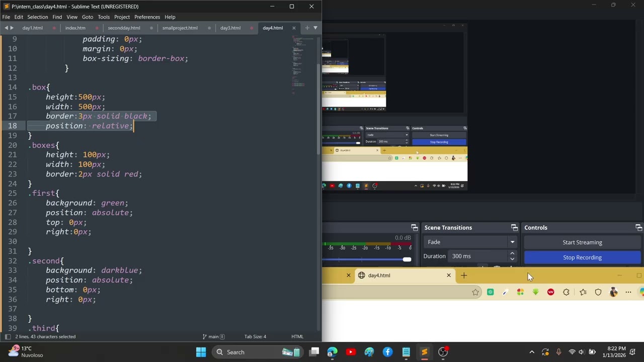The image size is (644, 362).
Task: Open the Goto menu
Action: click(x=88, y=17)
